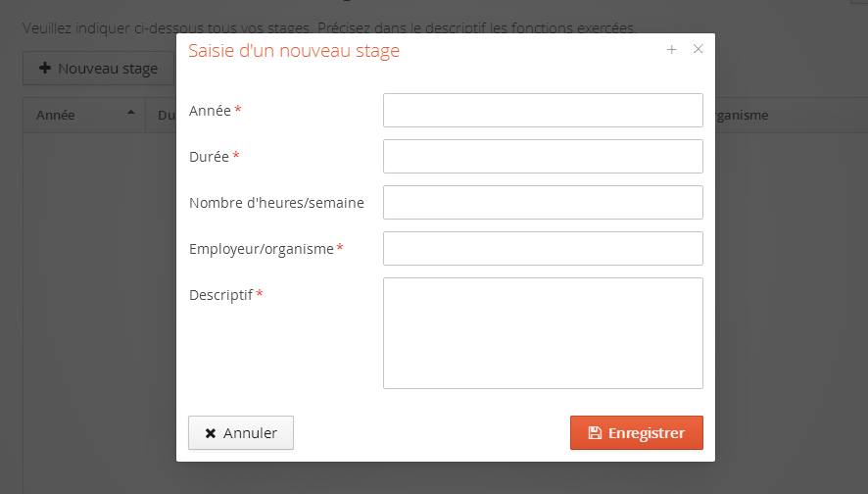Click the Descriptif form label
This screenshot has height=494, width=868.
pos(220,295)
